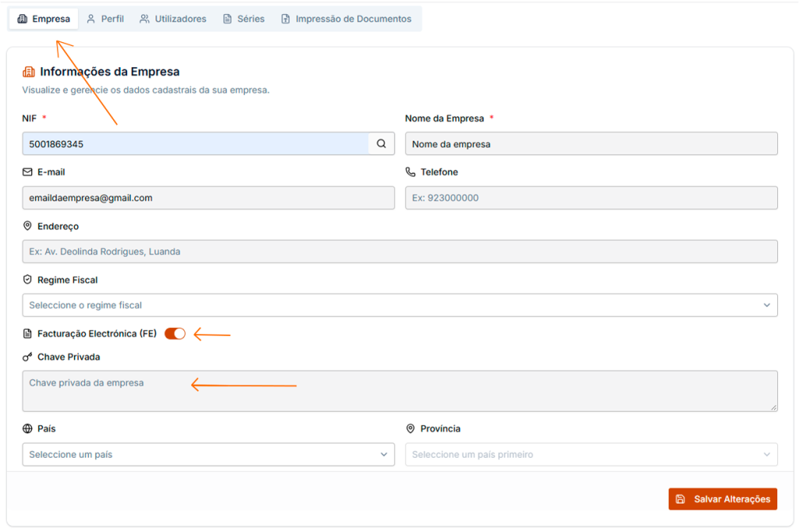This screenshot has width=799, height=532.
Task: Open the Utilizadores tab
Action: (x=173, y=19)
